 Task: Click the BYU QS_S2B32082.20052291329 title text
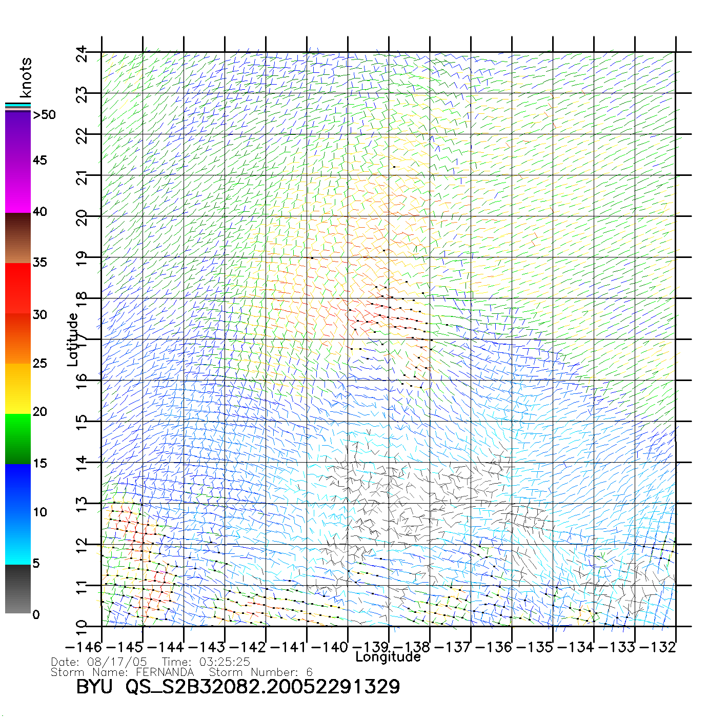click(x=238, y=687)
